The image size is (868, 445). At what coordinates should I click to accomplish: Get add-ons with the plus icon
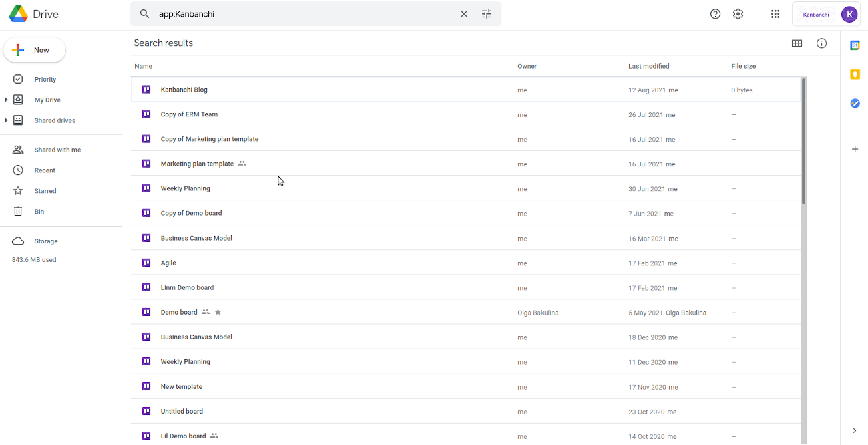[855, 149]
